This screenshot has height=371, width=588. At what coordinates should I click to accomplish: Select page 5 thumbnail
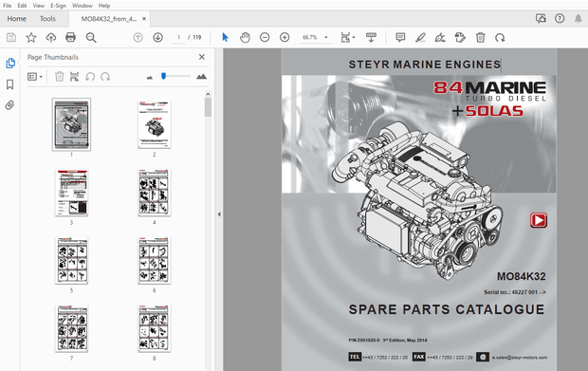[71, 260]
